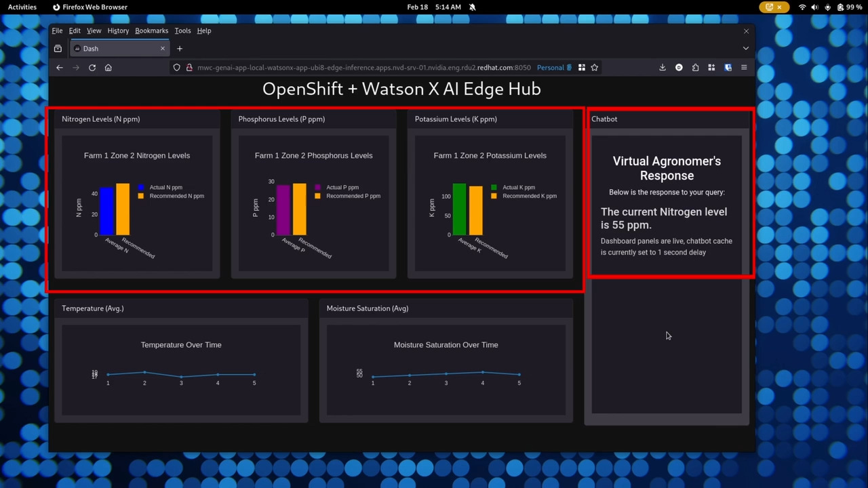Open the extensions puzzle-piece icon

pos(695,68)
